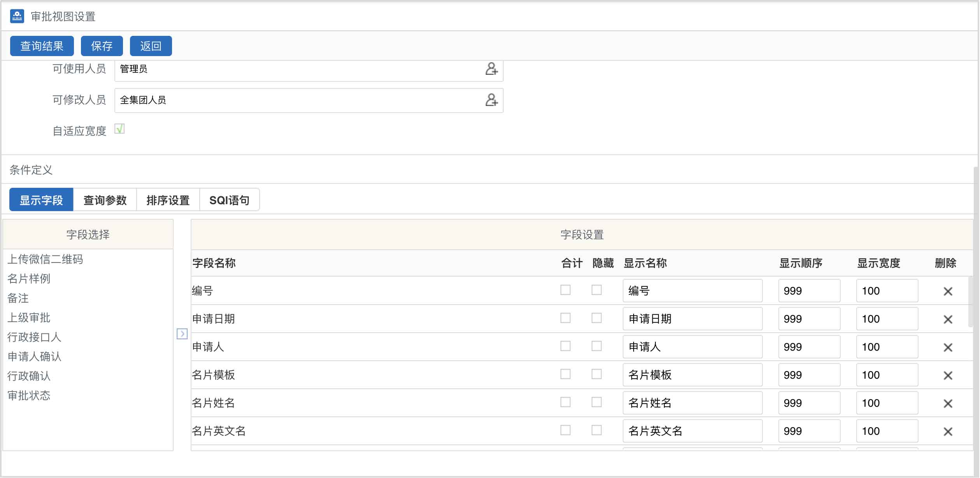The width and height of the screenshot is (980, 478).
Task: Click the 审批视图设置 title badge icon
Action: (x=16, y=16)
